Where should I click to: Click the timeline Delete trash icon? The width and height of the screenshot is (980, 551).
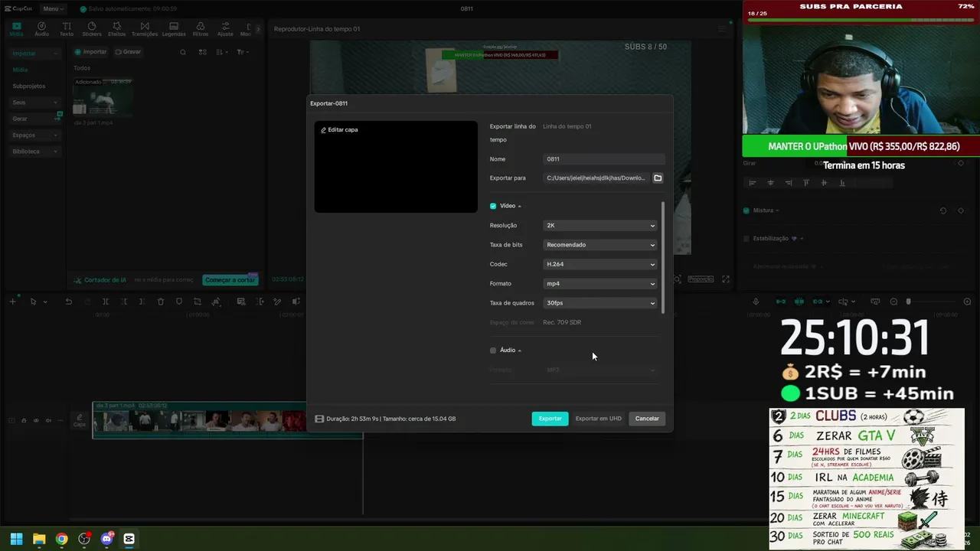click(161, 302)
